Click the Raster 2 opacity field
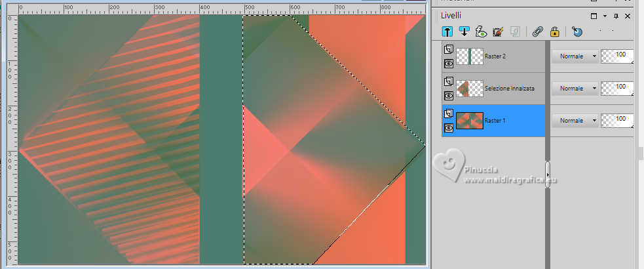Screen dimensions: 644x269 coord(617,56)
